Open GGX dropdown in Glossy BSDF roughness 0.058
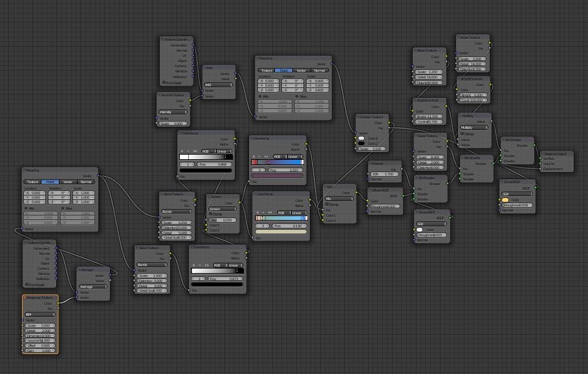 (x=517, y=194)
